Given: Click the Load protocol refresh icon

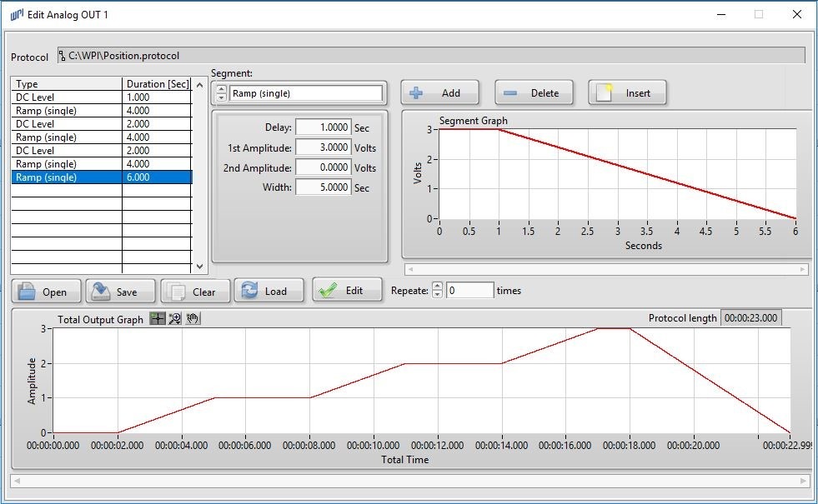Looking at the screenshot, I should pos(250,291).
